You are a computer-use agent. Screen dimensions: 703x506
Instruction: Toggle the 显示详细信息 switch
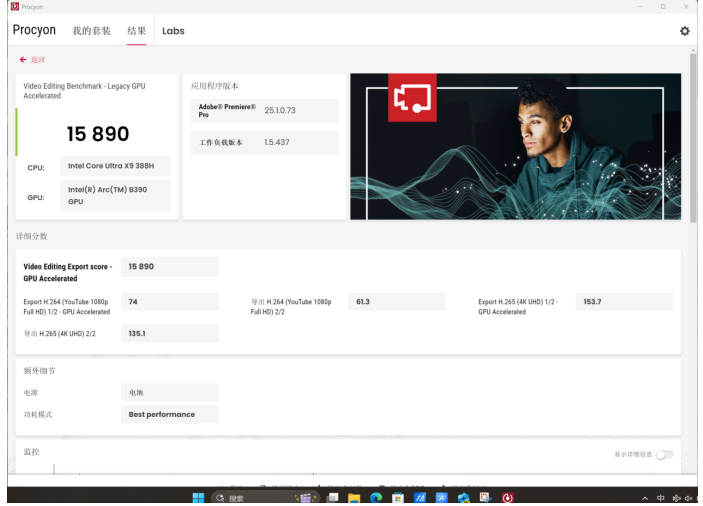pos(664,454)
